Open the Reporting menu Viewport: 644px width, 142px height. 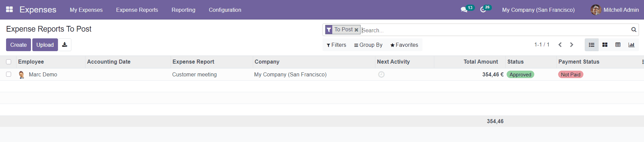pos(183,10)
